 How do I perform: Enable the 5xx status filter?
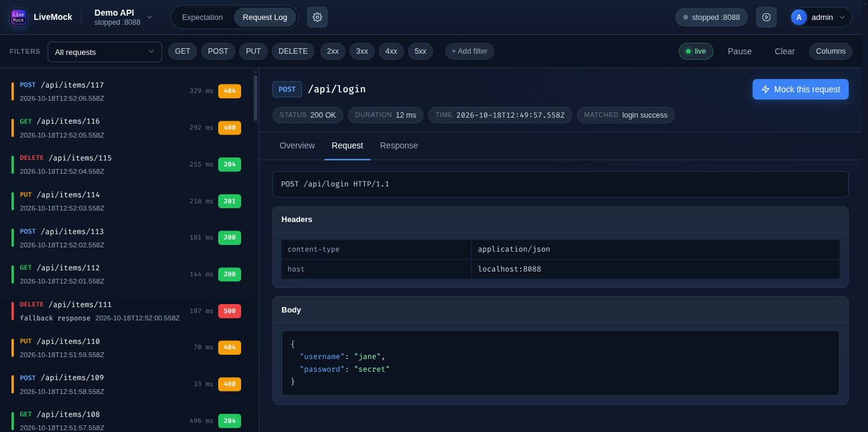pyautogui.click(x=421, y=51)
